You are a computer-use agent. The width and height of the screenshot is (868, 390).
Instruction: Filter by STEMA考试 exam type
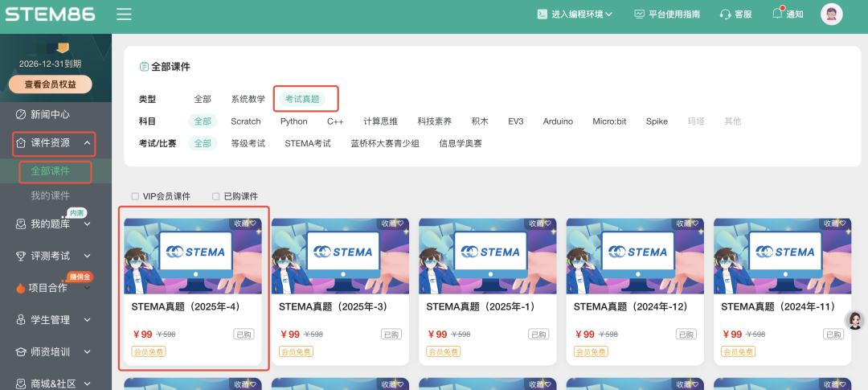(x=307, y=144)
